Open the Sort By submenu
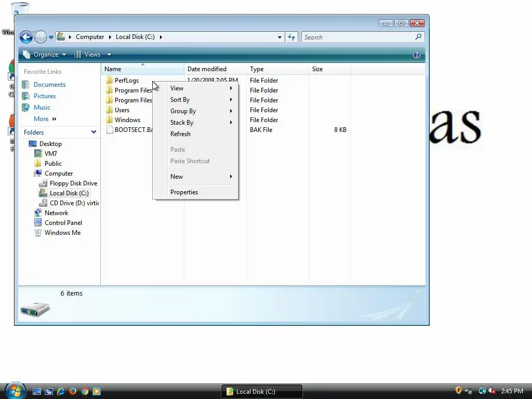This screenshot has width=532, height=399. (x=195, y=99)
